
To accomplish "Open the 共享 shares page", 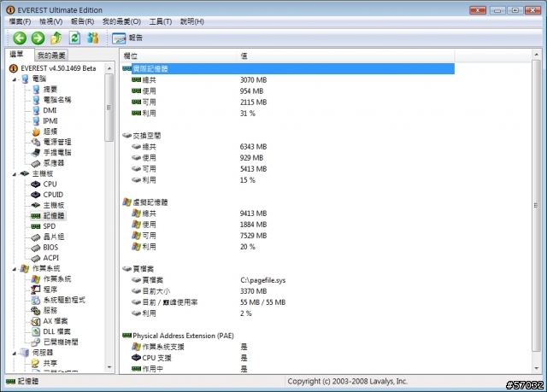I will [50, 363].
